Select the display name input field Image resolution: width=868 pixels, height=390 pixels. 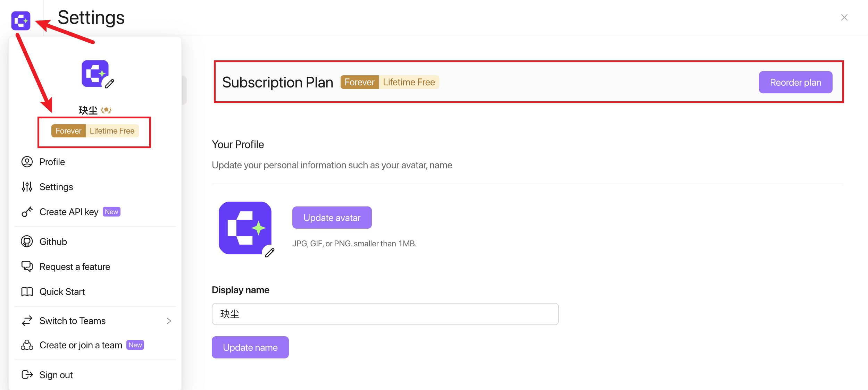click(x=386, y=314)
